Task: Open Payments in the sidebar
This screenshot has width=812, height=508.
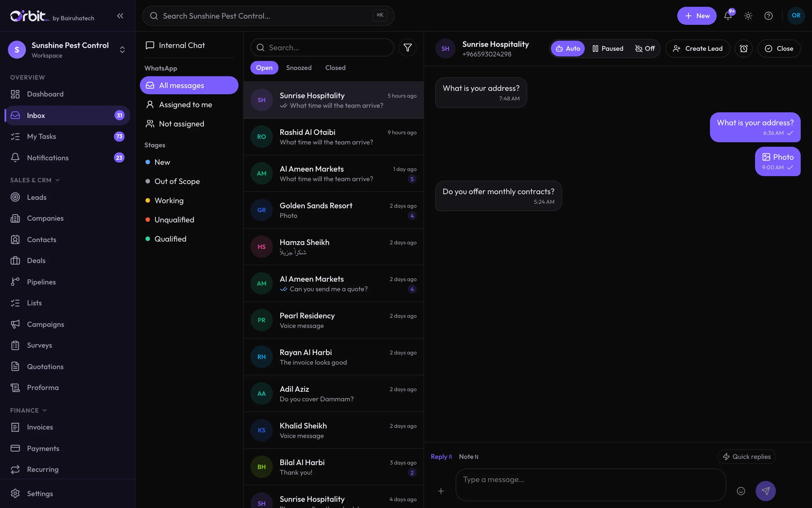Action: click(x=67, y=448)
